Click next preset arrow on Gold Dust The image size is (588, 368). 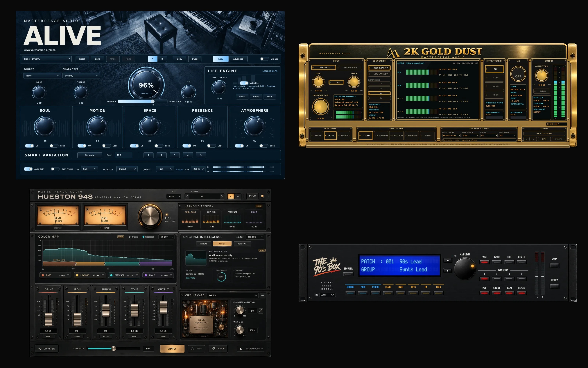point(534,139)
